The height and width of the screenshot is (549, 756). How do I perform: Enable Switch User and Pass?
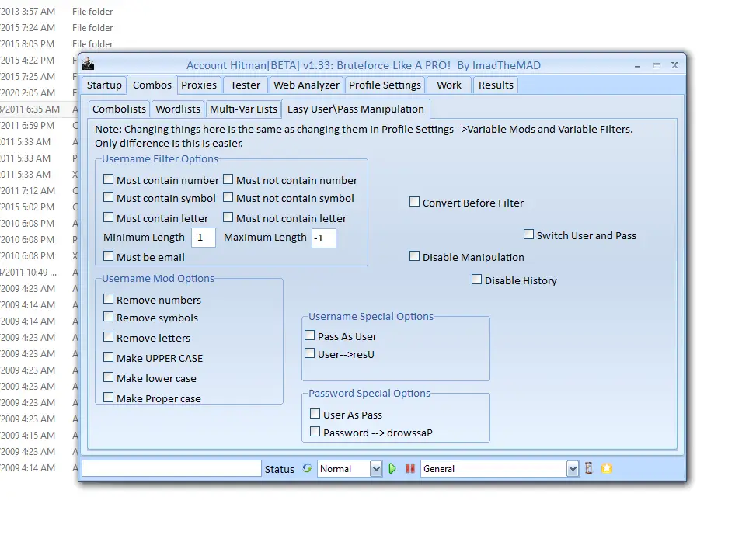(529, 234)
